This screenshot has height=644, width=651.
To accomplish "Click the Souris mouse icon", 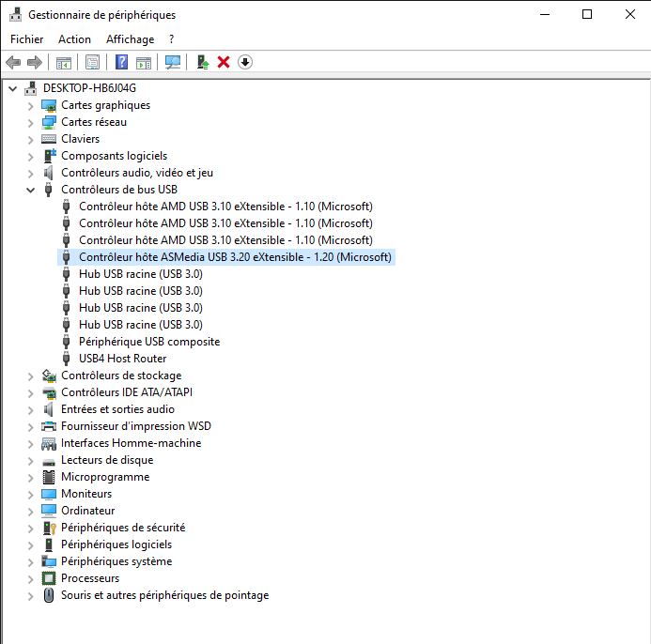I will [x=49, y=595].
